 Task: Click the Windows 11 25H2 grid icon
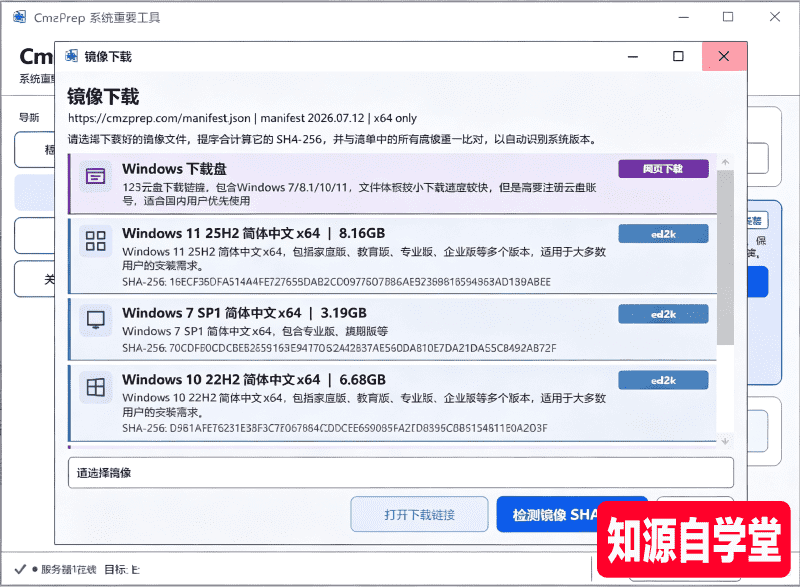[95, 241]
